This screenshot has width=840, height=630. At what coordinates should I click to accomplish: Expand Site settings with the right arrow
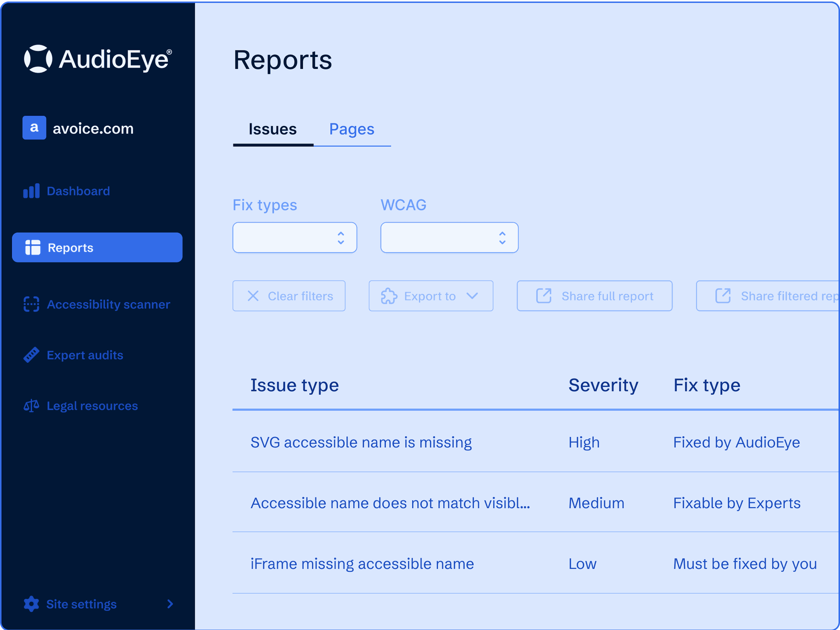point(170,604)
